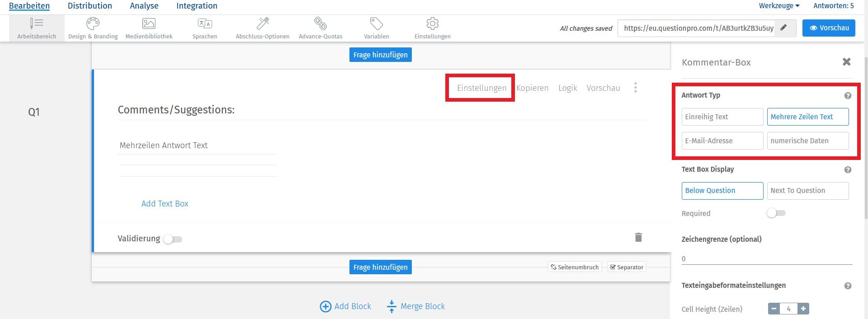This screenshot has width=868, height=319.
Task: Close the Kommentar-Box panel
Action: 847,61
